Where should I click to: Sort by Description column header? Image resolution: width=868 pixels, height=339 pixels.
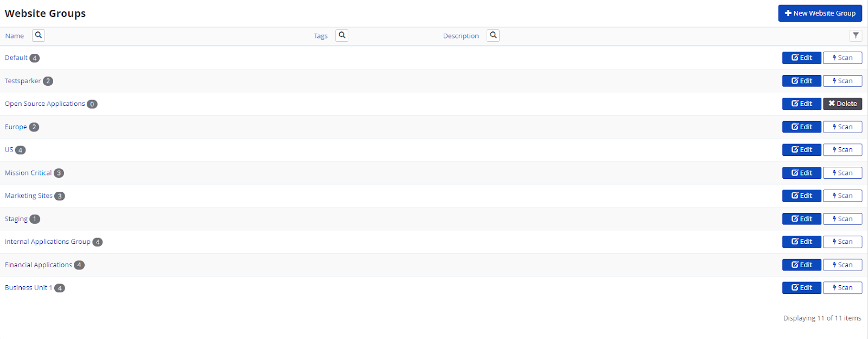pos(461,36)
